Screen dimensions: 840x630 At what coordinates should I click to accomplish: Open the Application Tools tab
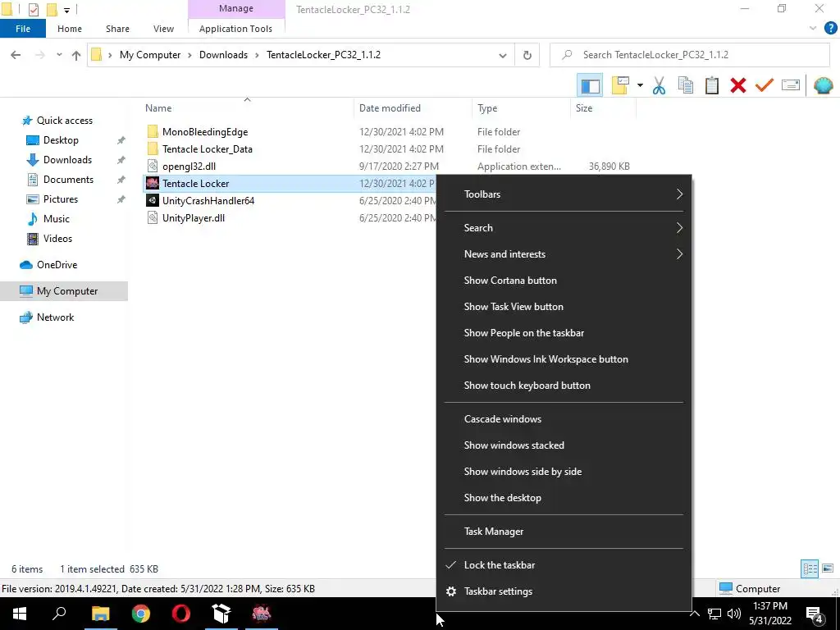[x=235, y=29]
